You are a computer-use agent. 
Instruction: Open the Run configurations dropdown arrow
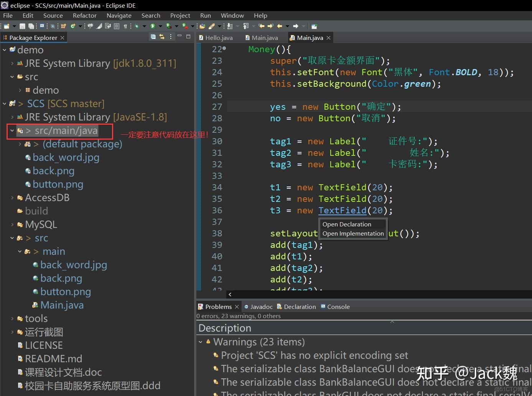coord(160,26)
